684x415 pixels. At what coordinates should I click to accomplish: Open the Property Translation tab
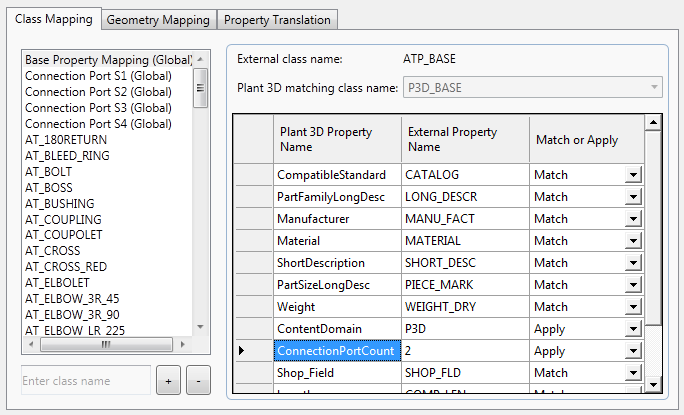277,20
